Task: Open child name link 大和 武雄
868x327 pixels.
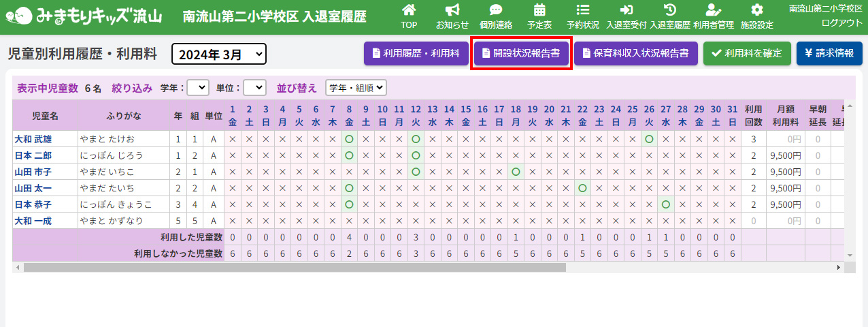Action: [x=33, y=139]
